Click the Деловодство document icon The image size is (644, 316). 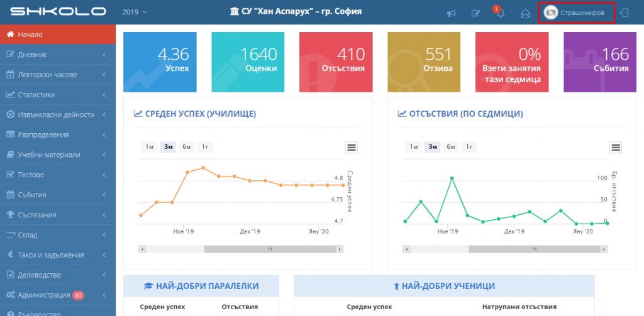click(x=11, y=275)
